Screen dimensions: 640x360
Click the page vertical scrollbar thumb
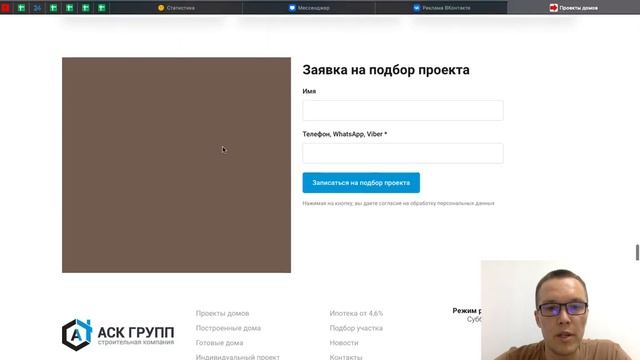click(x=637, y=252)
